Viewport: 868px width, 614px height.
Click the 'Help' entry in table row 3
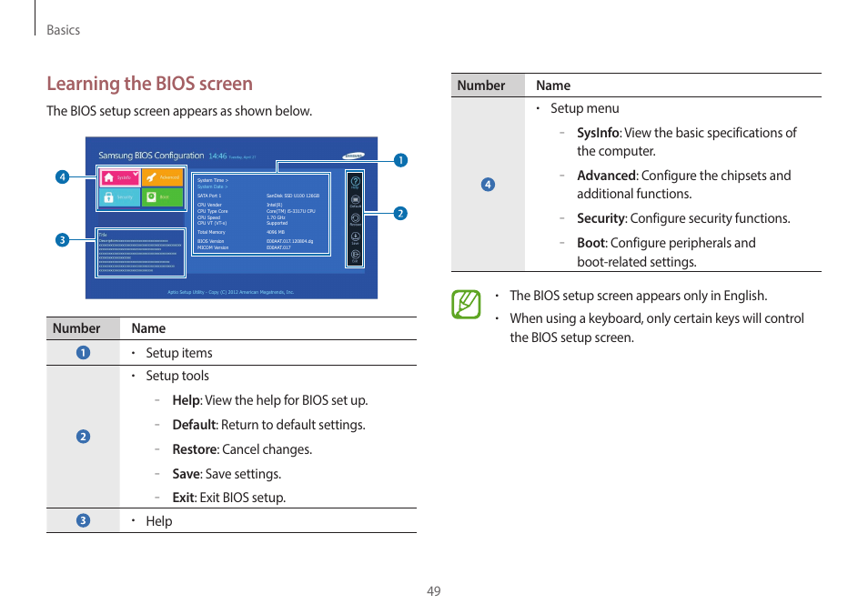click(159, 521)
